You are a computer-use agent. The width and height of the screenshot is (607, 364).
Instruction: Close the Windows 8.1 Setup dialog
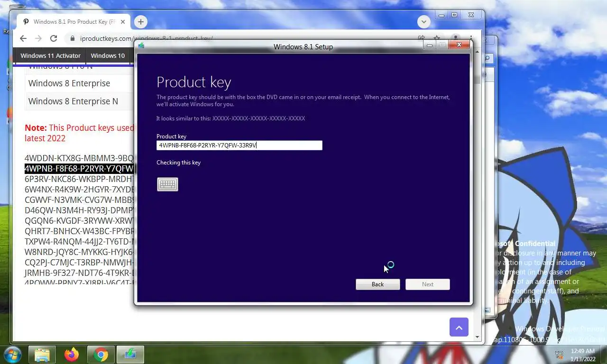point(459,45)
